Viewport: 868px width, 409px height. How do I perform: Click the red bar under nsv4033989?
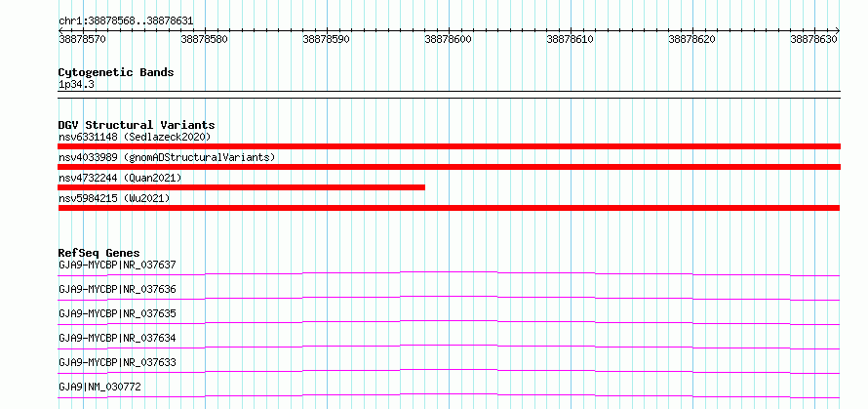(x=449, y=167)
